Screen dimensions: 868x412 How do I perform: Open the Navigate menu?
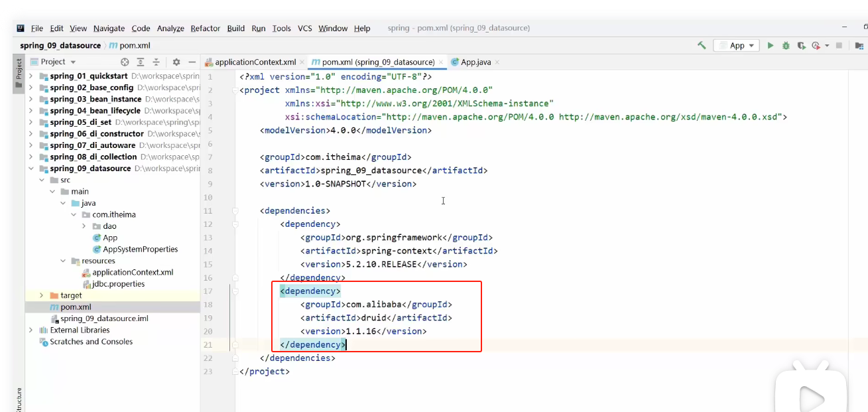pyautogui.click(x=109, y=29)
